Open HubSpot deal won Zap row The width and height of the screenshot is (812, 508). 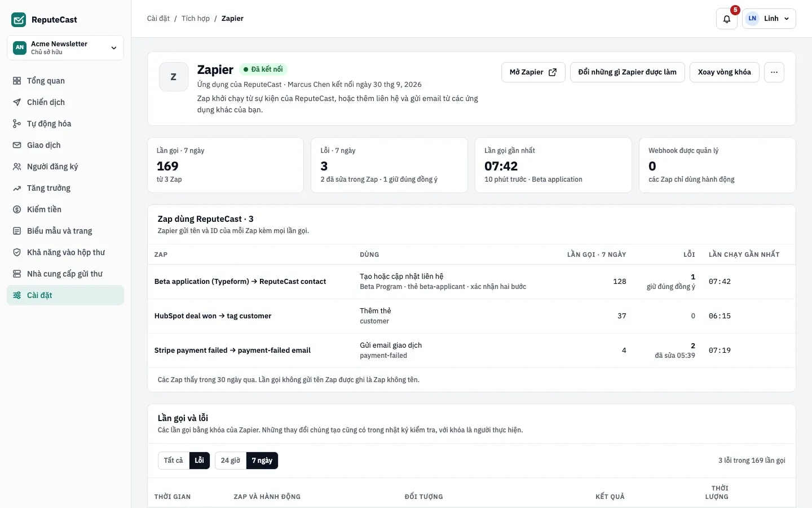471,316
